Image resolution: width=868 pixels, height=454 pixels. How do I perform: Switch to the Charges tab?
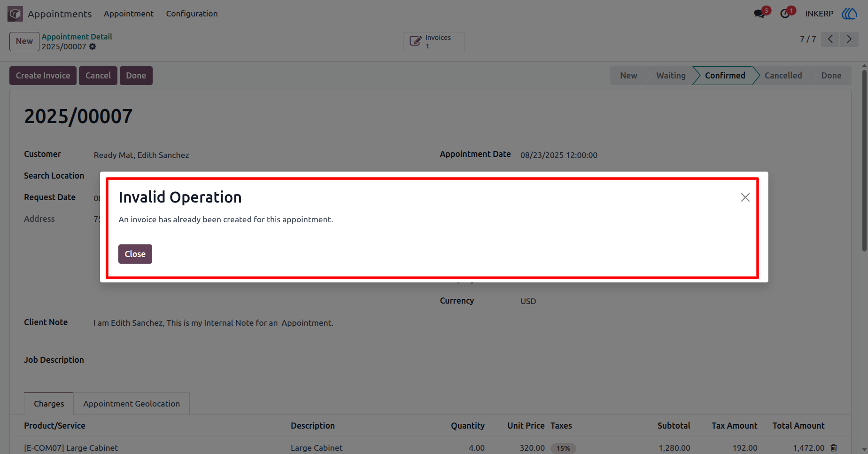(49, 404)
